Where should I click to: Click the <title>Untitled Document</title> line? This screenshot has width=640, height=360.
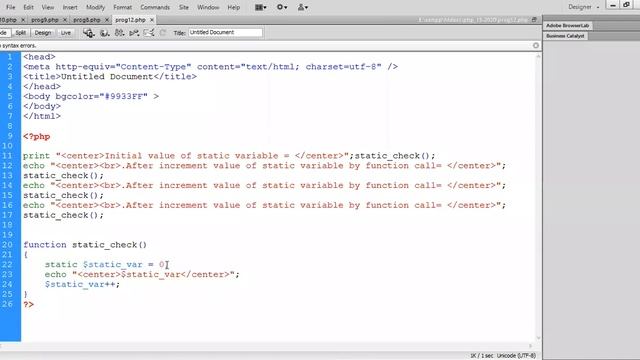(110, 77)
